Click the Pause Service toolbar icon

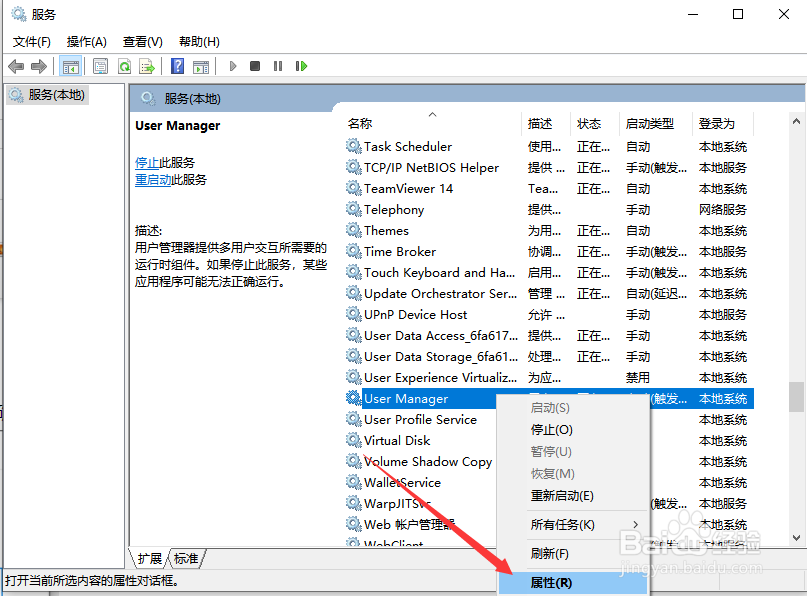277,66
